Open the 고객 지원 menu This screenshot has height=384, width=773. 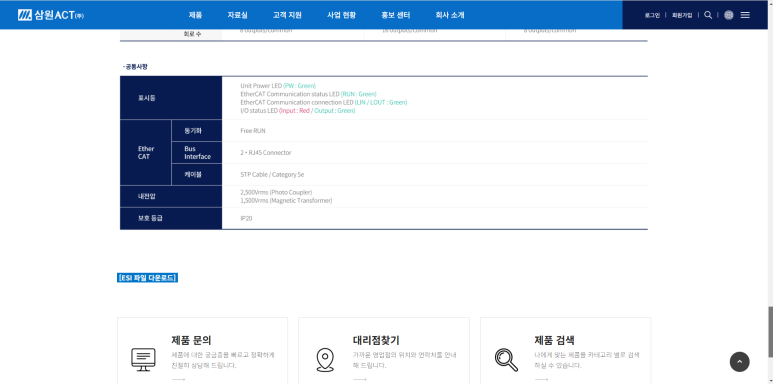[x=287, y=15]
